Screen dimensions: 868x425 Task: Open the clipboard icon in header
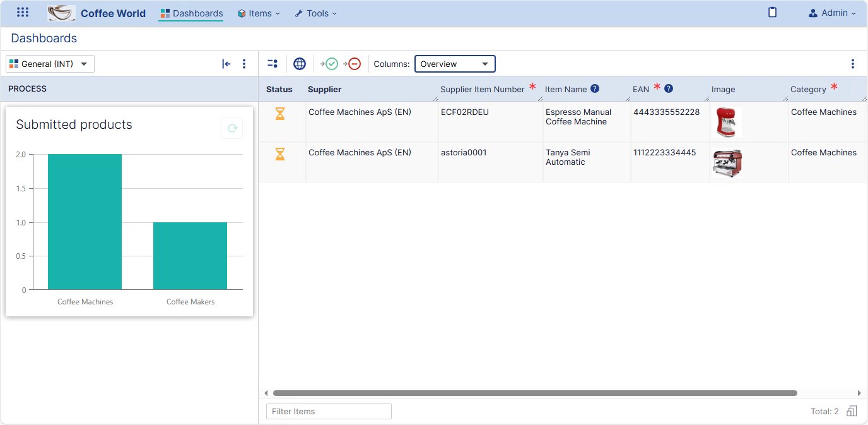pyautogui.click(x=772, y=13)
